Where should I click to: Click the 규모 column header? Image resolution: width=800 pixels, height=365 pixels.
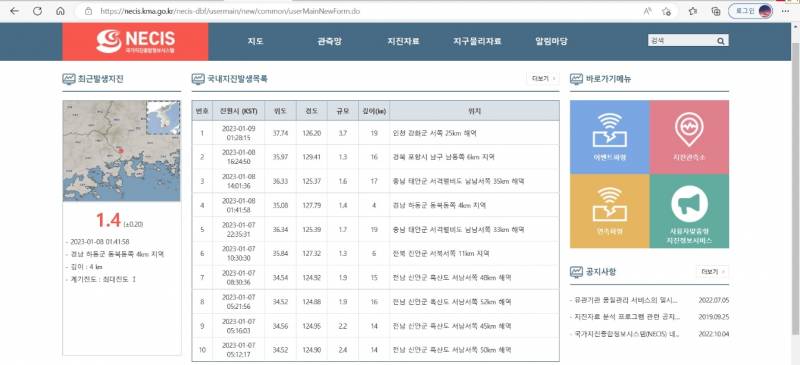[x=343, y=111]
